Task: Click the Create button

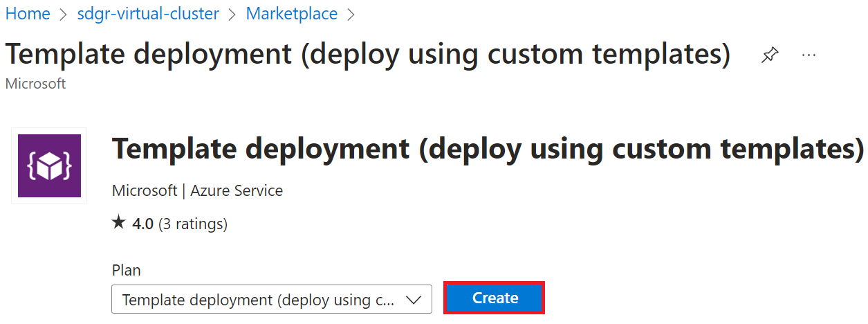Action: pos(494,298)
